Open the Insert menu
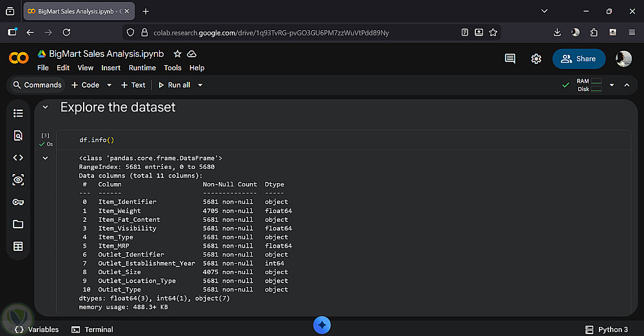Screen dimensions: 644x336 (111, 68)
